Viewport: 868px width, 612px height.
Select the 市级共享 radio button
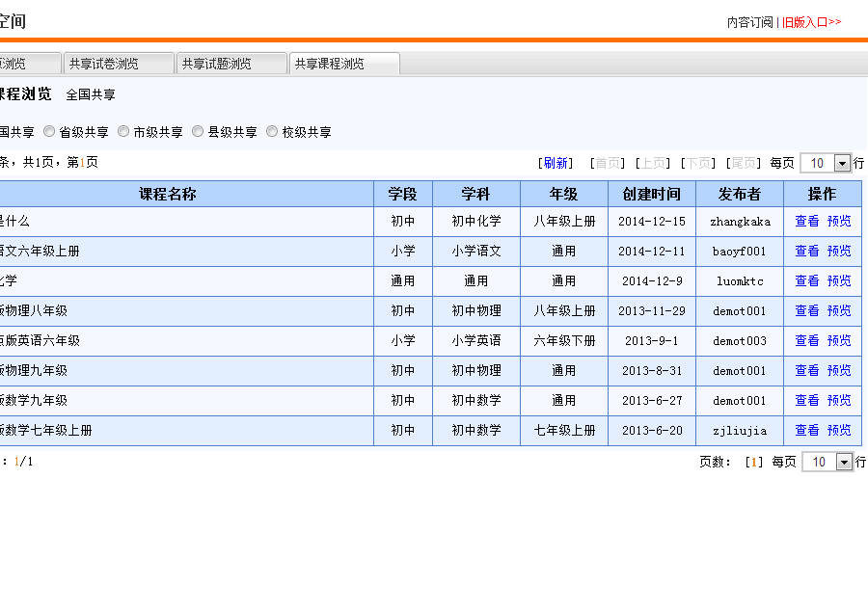pos(124,132)
